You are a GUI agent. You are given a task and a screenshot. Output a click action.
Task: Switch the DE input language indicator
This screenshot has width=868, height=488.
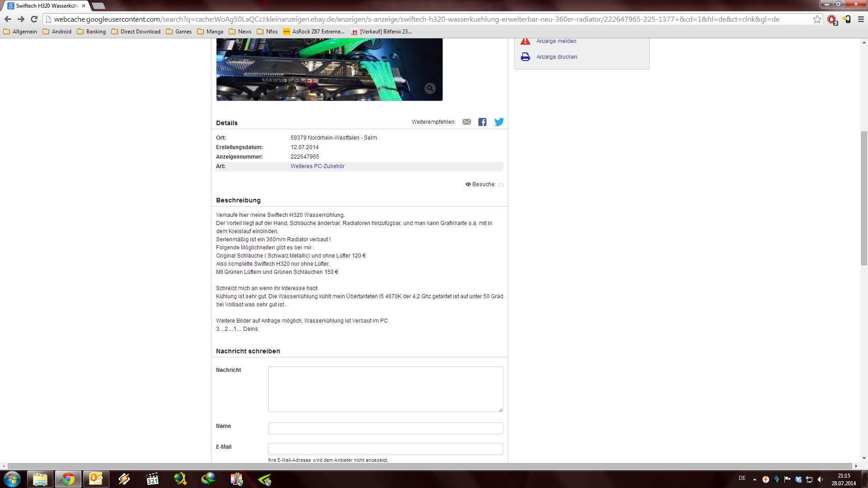pos(742,478)
